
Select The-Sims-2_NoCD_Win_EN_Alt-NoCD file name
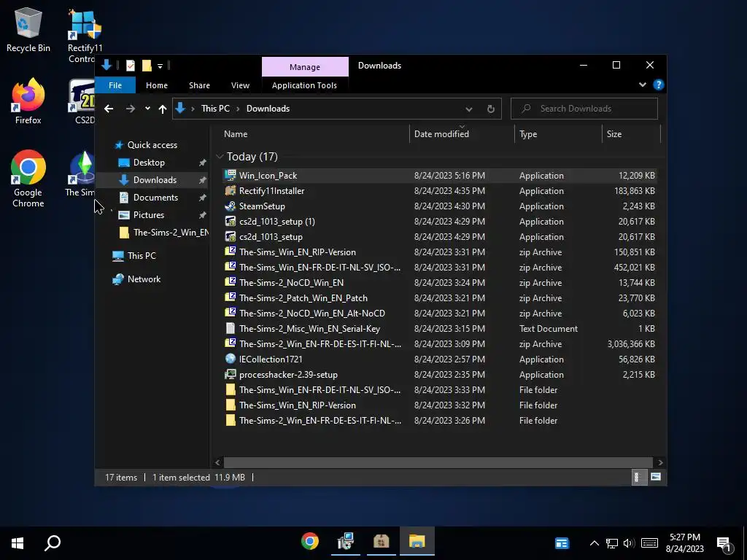312,314
